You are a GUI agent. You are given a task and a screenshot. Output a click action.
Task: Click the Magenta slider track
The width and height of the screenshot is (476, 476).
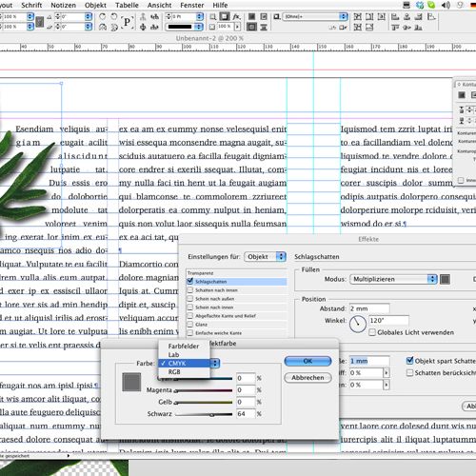tap(204, 390)
